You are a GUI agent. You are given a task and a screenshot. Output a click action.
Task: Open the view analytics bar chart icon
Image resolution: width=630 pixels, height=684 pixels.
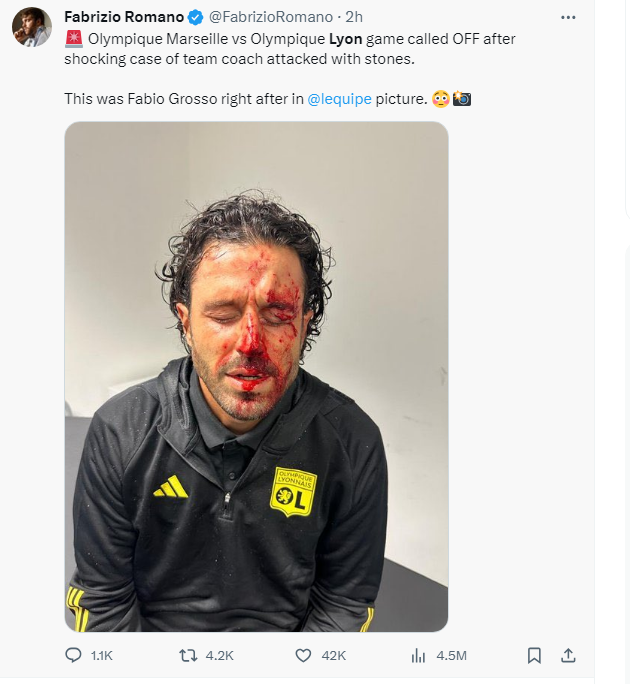coord(419,656)
